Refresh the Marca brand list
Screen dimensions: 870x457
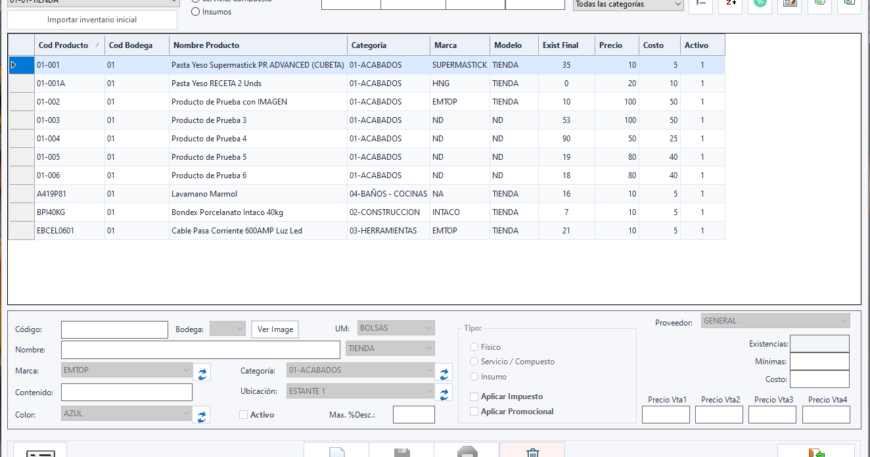coord(202,374)
